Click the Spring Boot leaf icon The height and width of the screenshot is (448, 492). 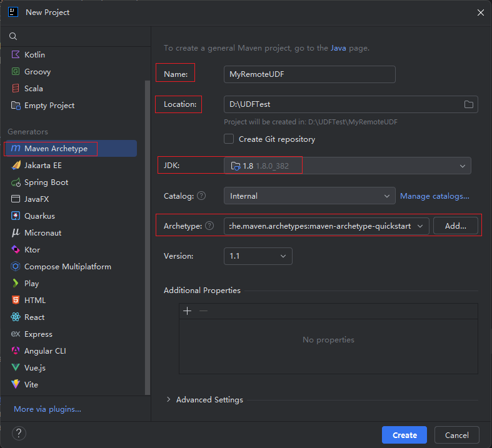point(16,182)
